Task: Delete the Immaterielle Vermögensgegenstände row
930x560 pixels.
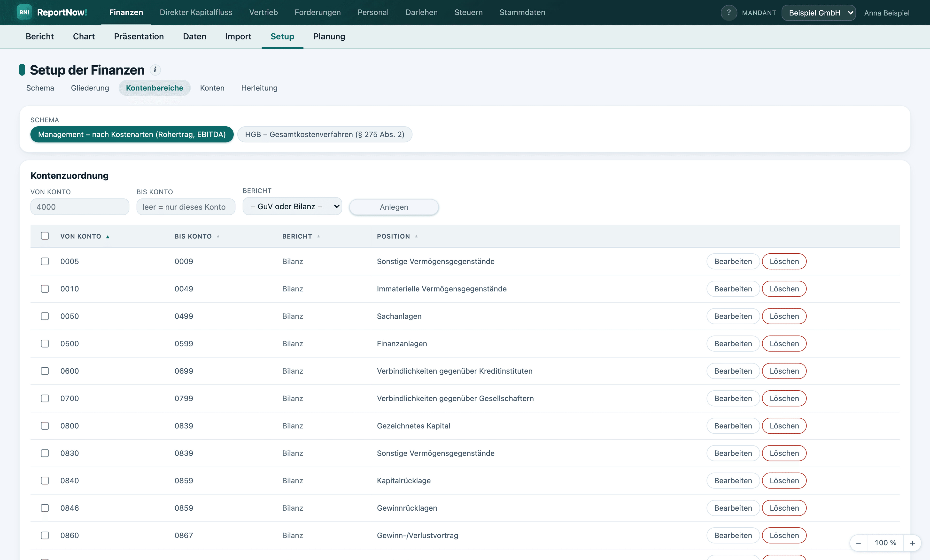Action: point(784,288)
